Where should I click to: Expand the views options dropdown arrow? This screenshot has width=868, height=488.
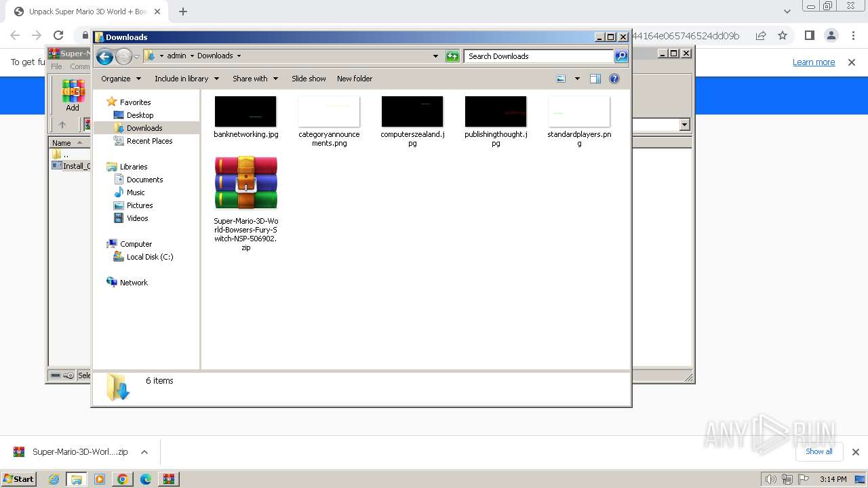577,79
